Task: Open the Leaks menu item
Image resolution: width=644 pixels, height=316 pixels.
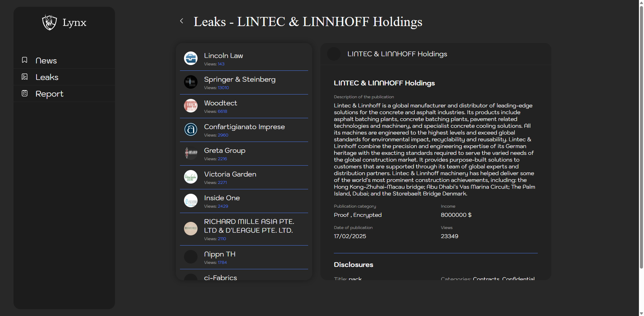Action: coord(47,77)
